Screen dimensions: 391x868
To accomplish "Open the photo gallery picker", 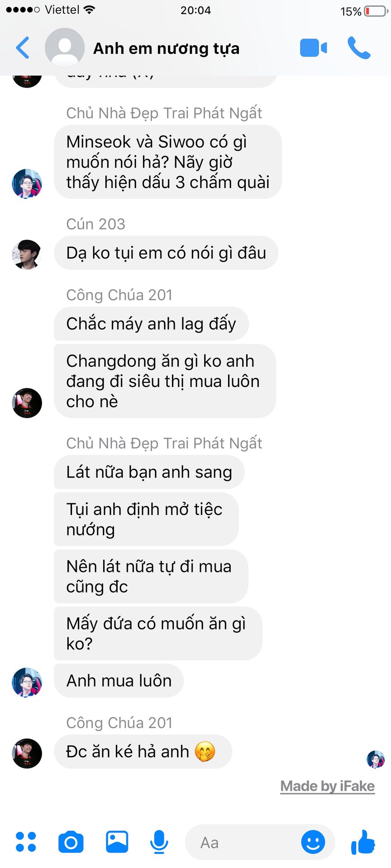I will (117, 842).
